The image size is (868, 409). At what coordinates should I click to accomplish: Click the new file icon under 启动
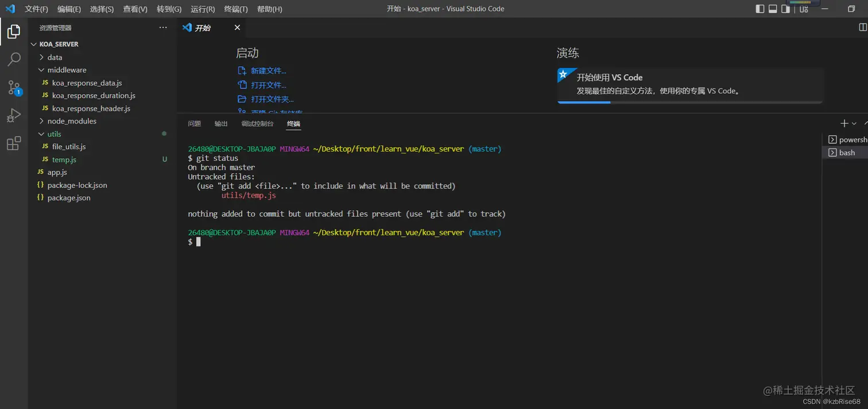242,71
